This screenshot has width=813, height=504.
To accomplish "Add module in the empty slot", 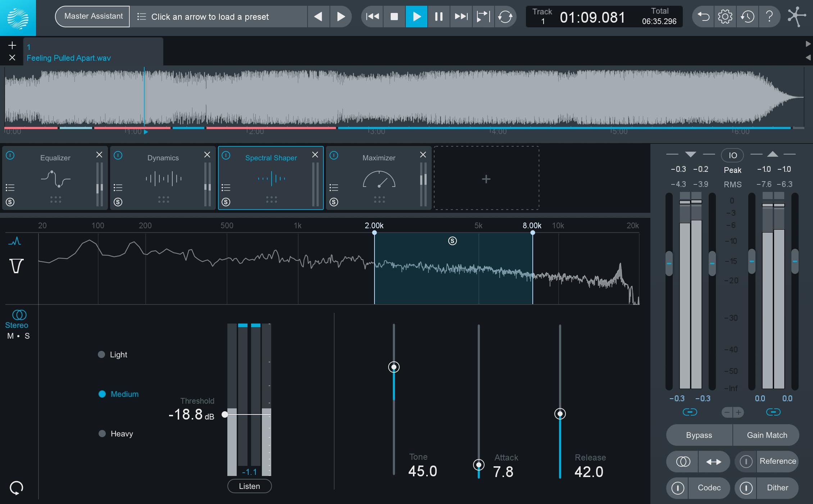I will point(486,179).
